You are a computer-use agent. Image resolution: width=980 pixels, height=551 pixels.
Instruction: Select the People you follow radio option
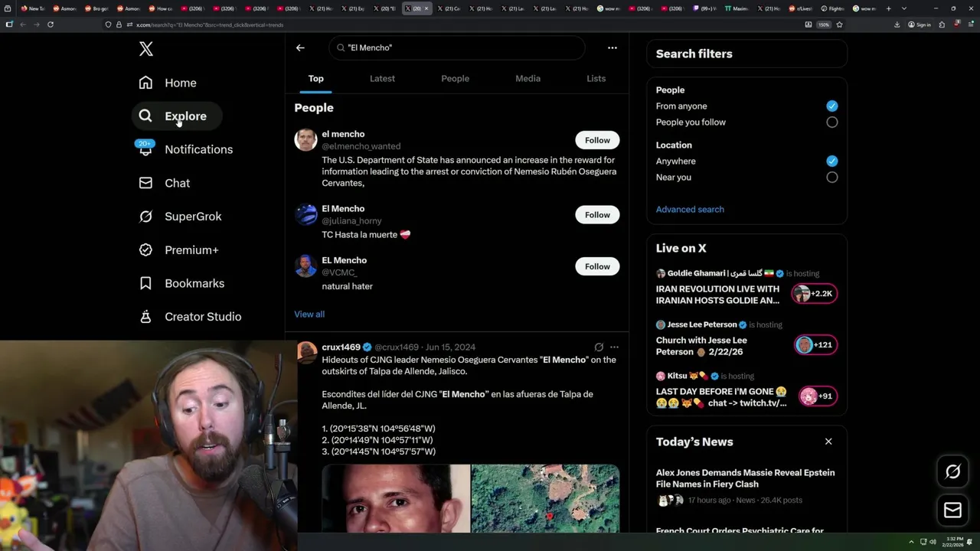[831, 122]
